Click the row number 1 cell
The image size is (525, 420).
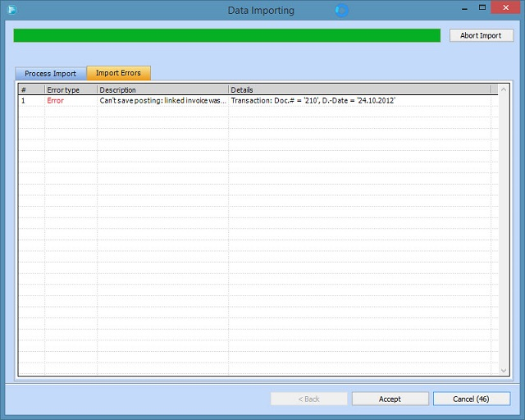[25, 100]
